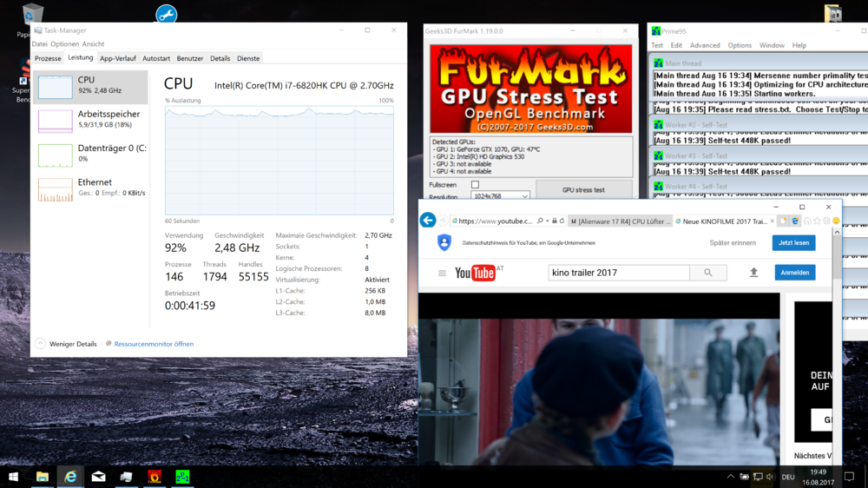Open Prime95 from the taskbar

click(x=182, y=477)
